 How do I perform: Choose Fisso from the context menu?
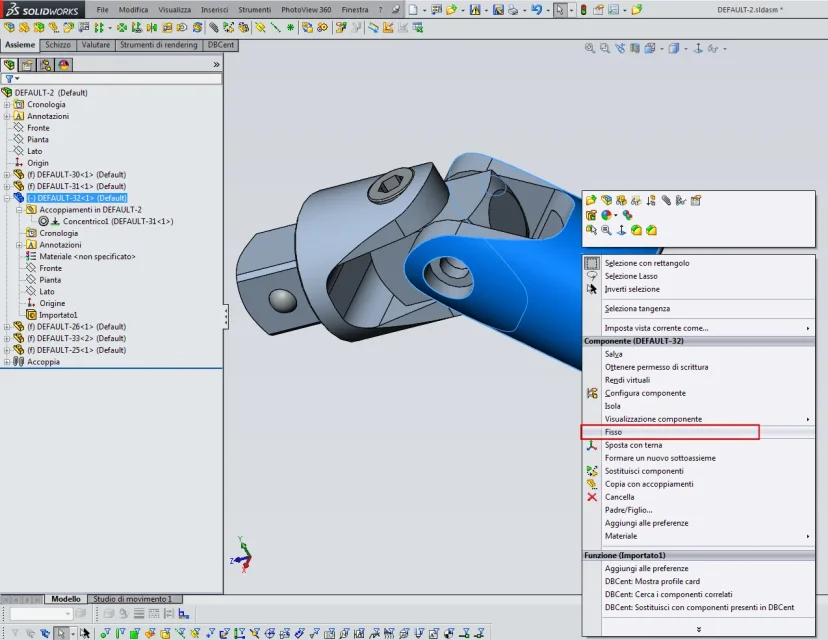pyautogui.click(x=698, y=432)
